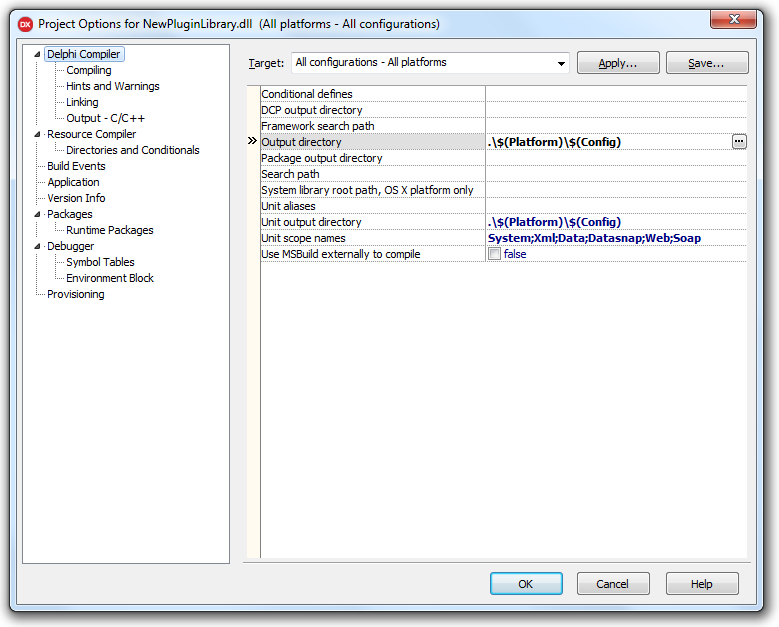Select Resource Compiler in the tree
This screenshot has width=779, height=627.
tap(91, 134)
